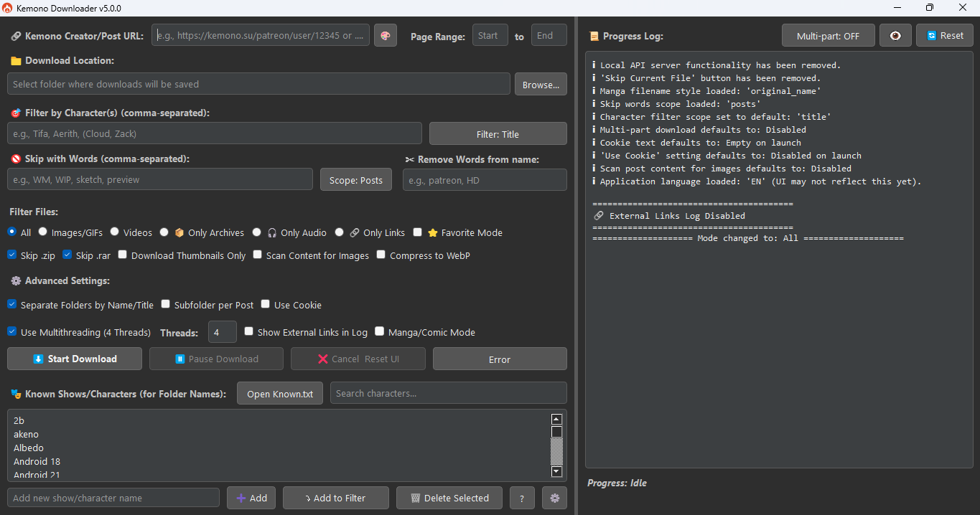
Task: Open Known.txt file
Action: [279, 392]
